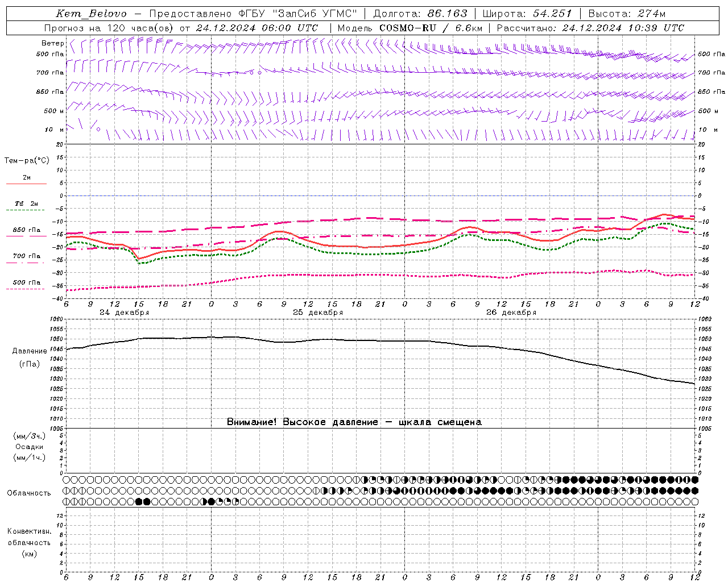The width and height of the screenshot is (728, 582).
Task: Click the Прогноз на 120 часа(ов) text
Action: click(110, 28)
